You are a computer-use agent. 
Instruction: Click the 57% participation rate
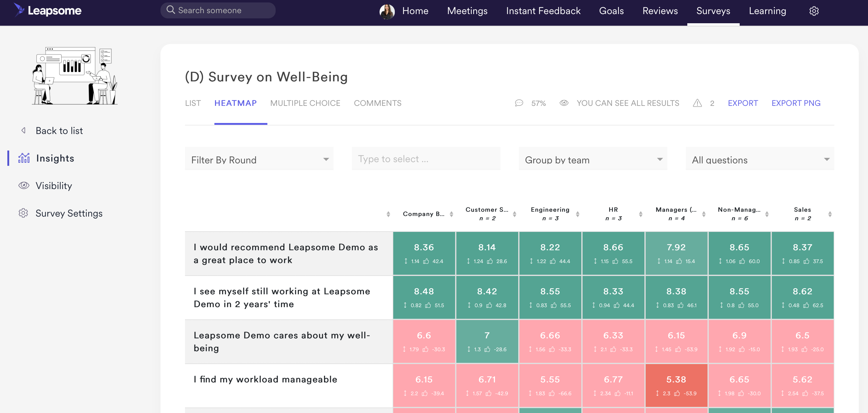(x=538, y=103)
